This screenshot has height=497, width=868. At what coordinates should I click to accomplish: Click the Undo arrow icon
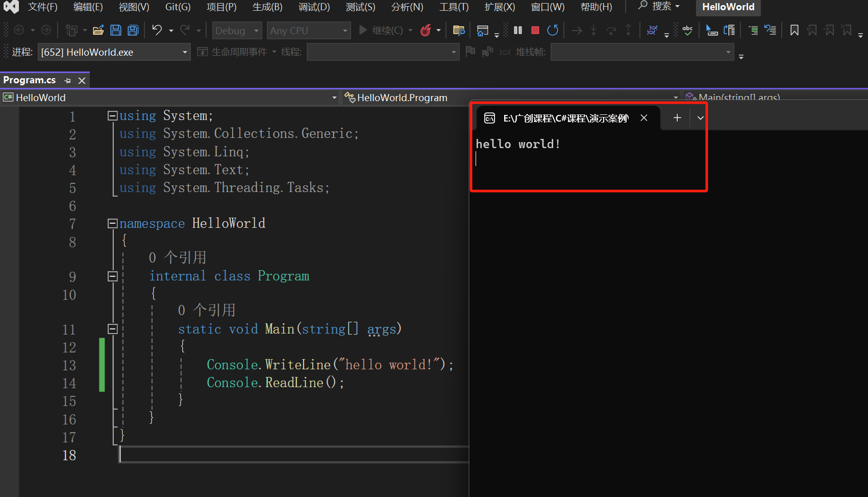(x=157, y=31)
